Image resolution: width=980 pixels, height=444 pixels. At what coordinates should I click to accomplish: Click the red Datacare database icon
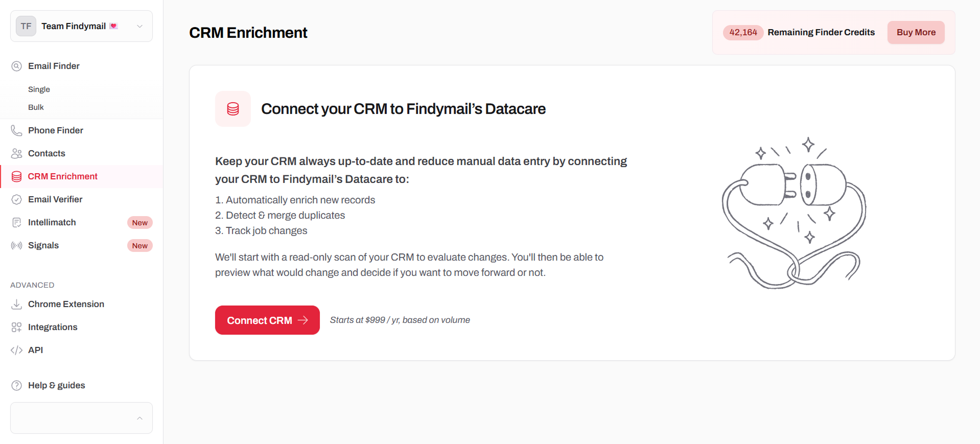click(x=233, y=109)
